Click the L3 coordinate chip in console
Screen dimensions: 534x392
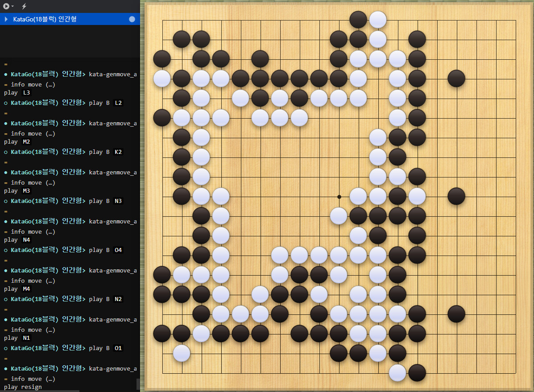pyautogui.click(x=27, y=93)
